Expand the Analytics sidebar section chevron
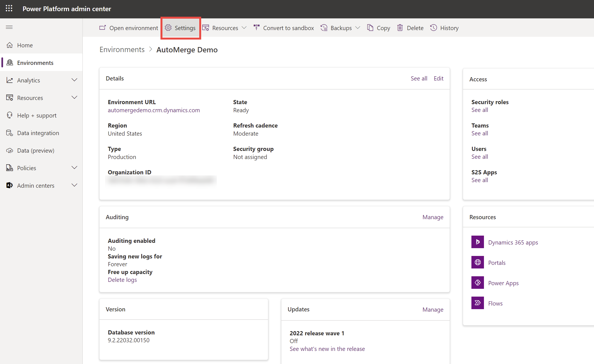The width and height of the screenshot is (594, 364). [74, 80]
